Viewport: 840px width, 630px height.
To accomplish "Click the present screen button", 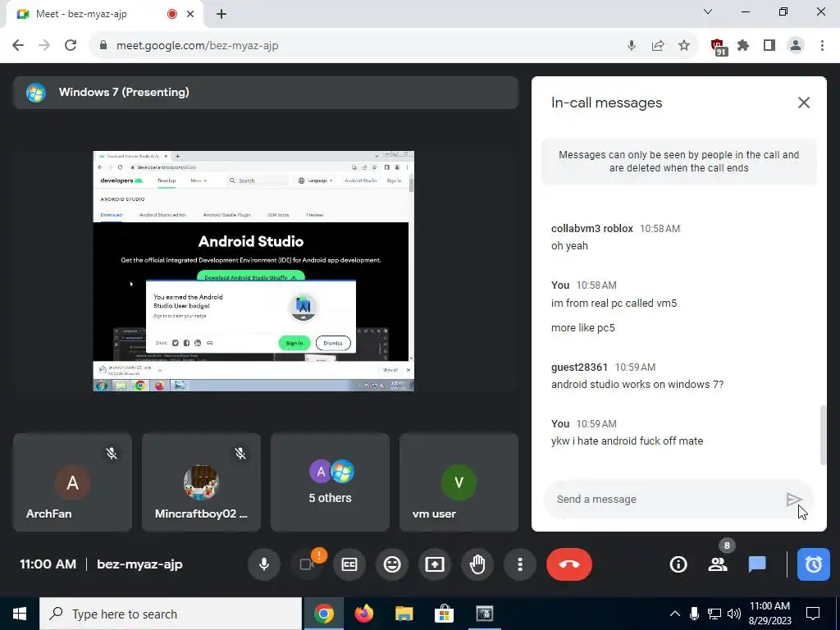I will click(x=435, y=564).
